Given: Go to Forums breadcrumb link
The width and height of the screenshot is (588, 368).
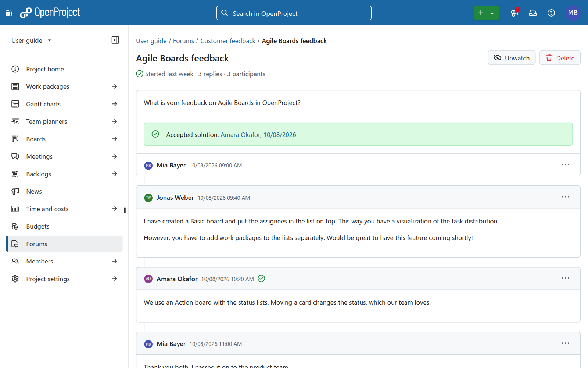Looking at the screenshot, I should [x=183, y=41].
